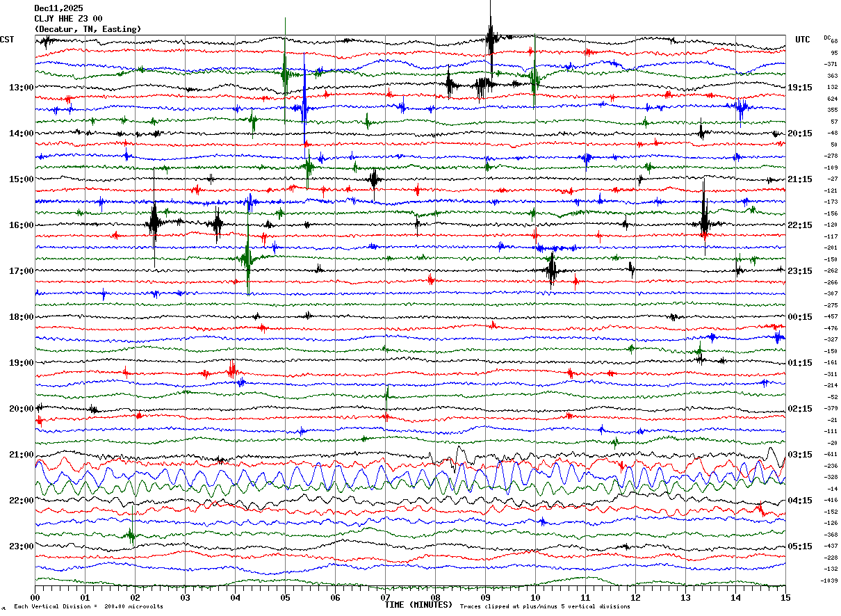Click the DC offset value -379
The image size is (841, 616).
(831, 409)
